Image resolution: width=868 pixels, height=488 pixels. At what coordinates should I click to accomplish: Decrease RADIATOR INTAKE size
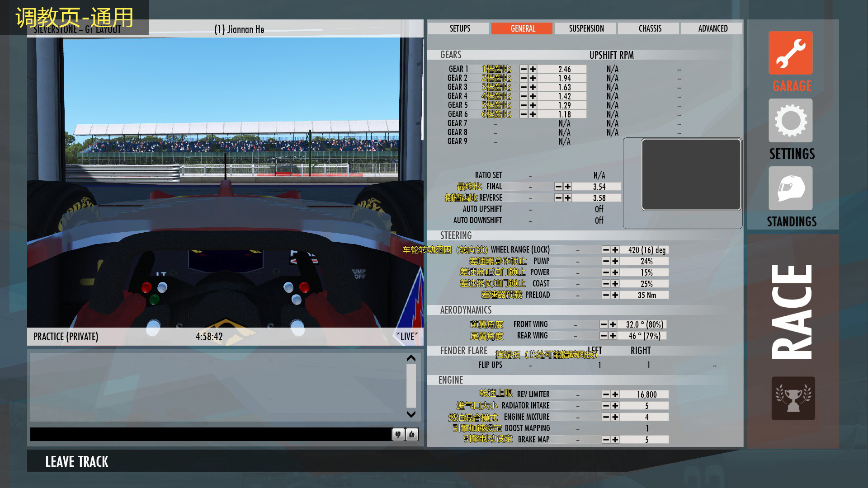coord(606,406)
